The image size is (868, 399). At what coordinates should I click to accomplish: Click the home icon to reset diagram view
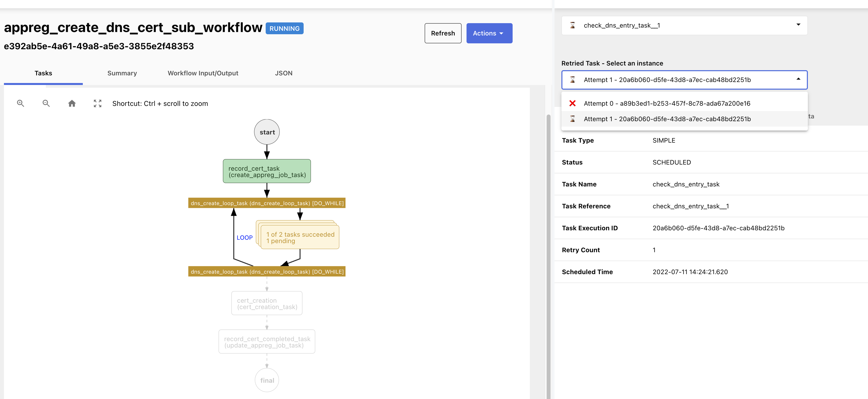[72, 103]
